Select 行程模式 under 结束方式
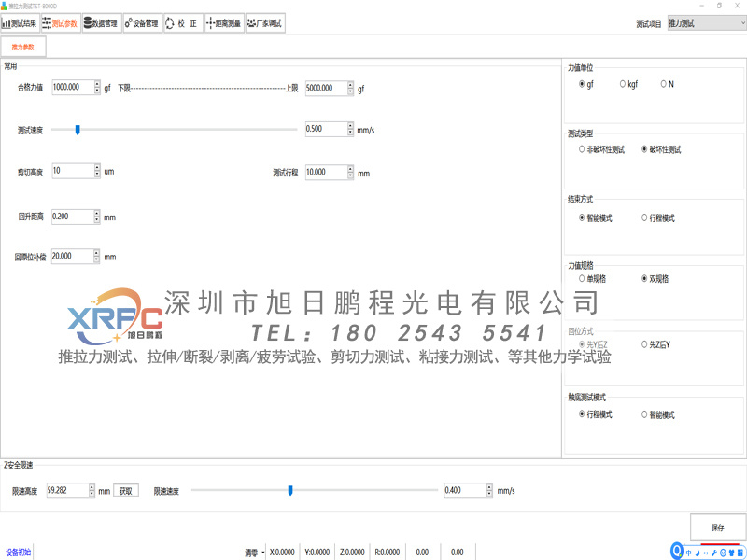747x560 pixels. (658, 218)
